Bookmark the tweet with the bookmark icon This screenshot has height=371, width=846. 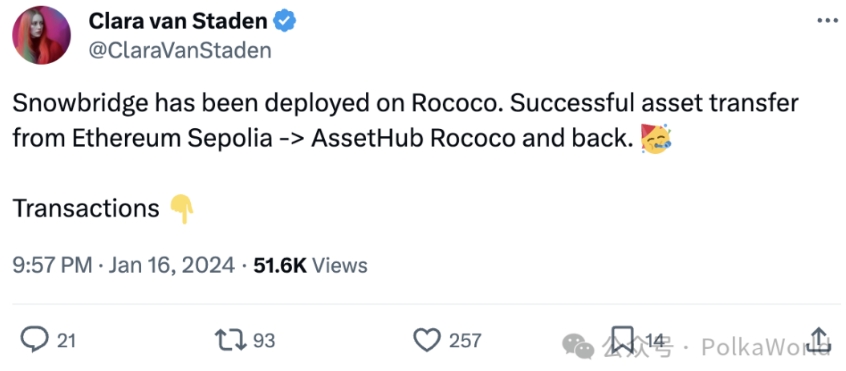(x=624, y=340)
